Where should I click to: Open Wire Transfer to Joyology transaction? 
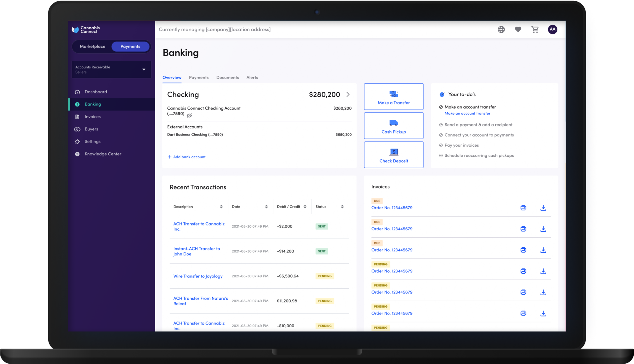pyautogui.click(x=198, y=276)
